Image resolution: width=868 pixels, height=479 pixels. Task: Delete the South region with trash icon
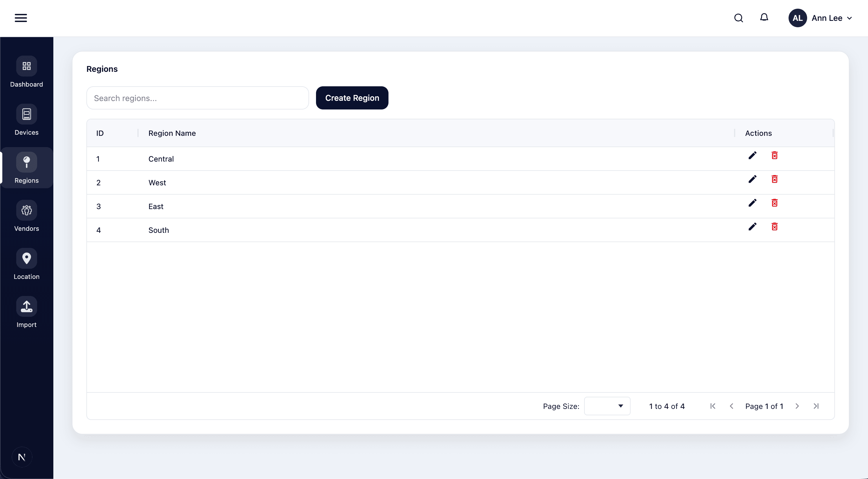774,226
